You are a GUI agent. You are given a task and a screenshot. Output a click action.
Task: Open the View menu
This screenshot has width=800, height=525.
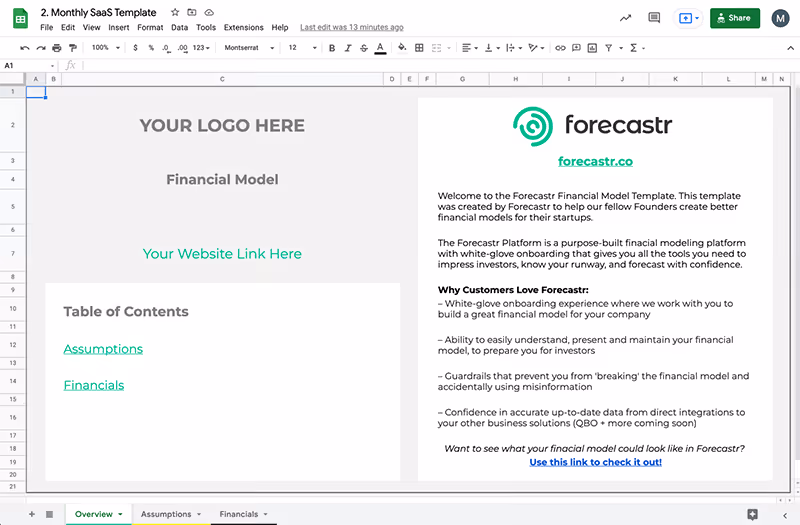coord(92,28)
